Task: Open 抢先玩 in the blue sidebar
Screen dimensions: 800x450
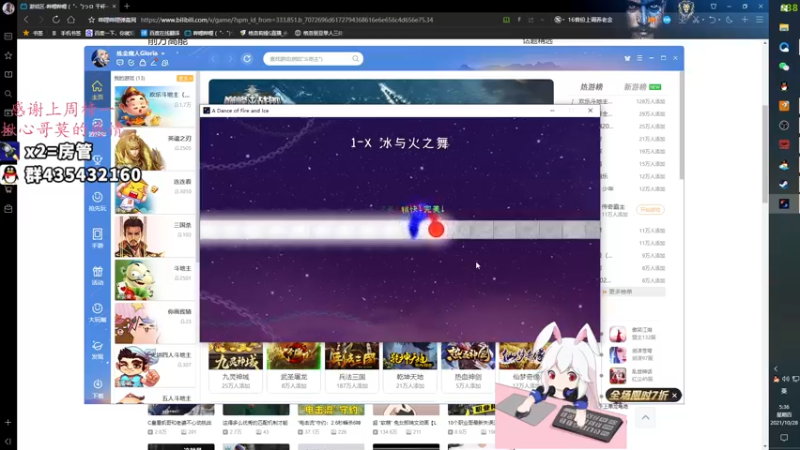Action: pos(97,201)
